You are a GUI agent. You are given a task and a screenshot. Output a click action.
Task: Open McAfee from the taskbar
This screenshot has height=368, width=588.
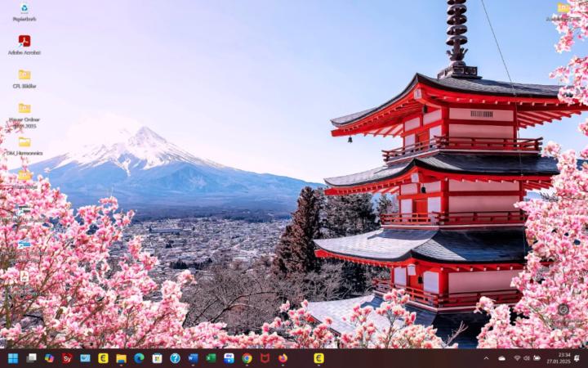click(x=265, y=358)
